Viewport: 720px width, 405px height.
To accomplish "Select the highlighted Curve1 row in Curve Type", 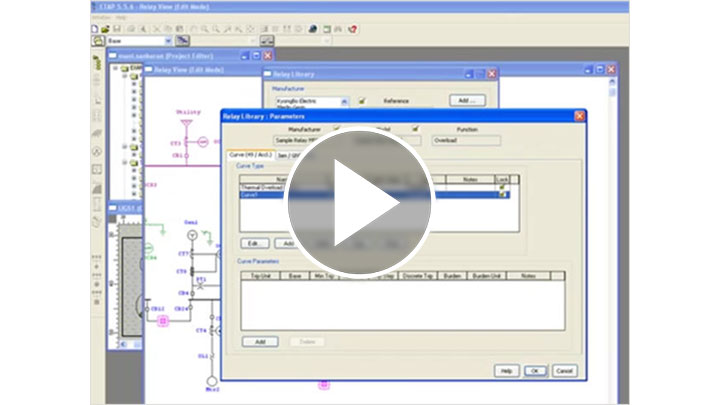I will 260,194.
